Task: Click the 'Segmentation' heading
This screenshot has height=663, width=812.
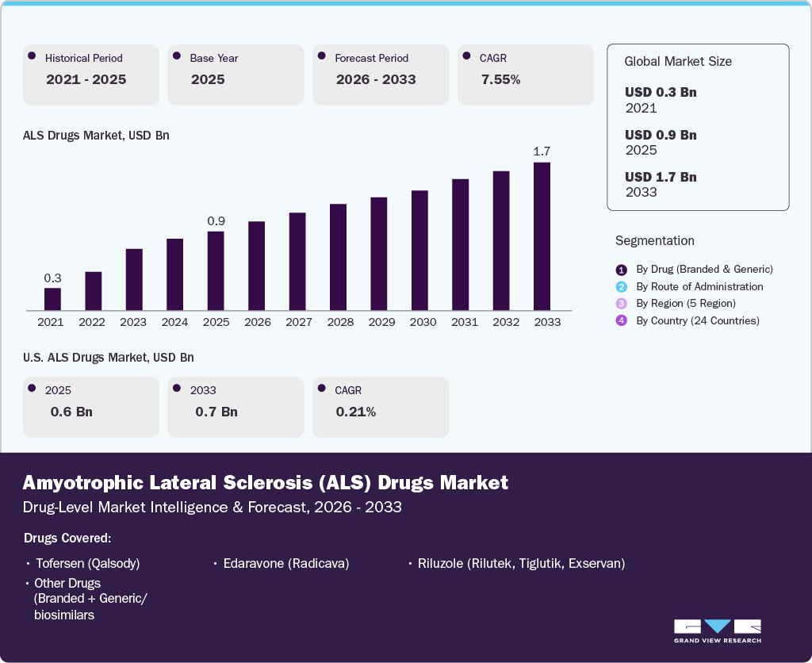Action: coord(654,241)
